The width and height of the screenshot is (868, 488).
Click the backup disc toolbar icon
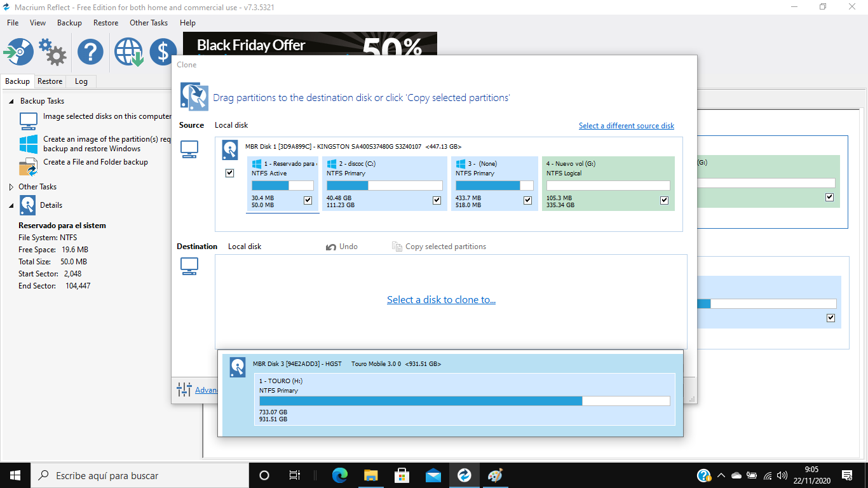tap(19, 51)
